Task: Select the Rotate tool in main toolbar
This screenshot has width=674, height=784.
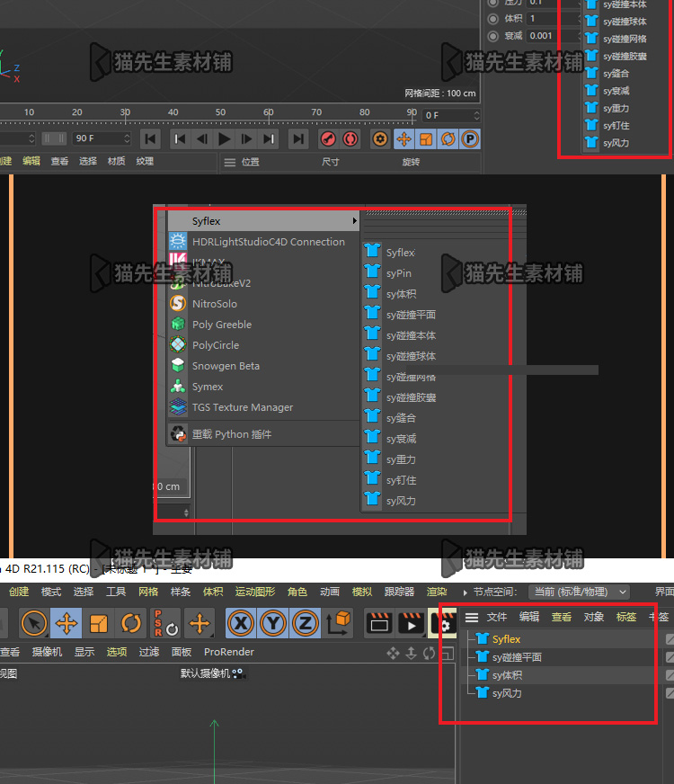Action: point(131,623)
